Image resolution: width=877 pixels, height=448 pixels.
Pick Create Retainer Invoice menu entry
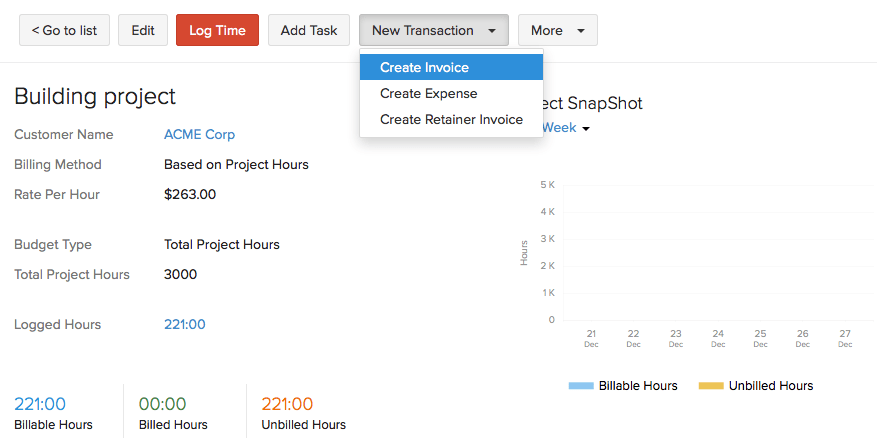point(451,119)
